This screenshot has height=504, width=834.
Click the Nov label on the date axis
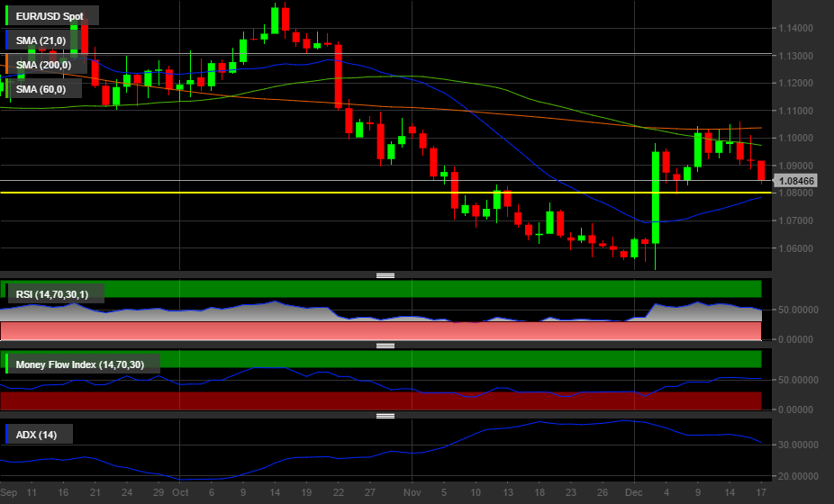click(x=412, y=493)
